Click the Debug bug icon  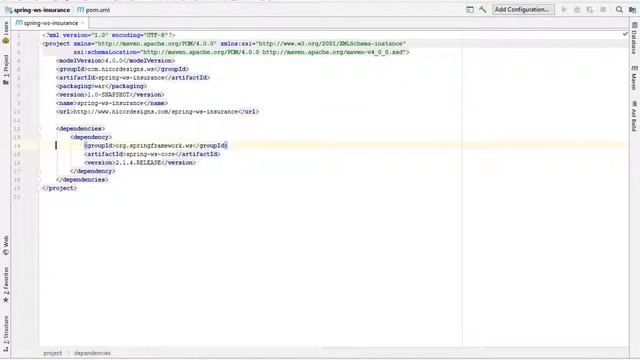coord(577,9)
